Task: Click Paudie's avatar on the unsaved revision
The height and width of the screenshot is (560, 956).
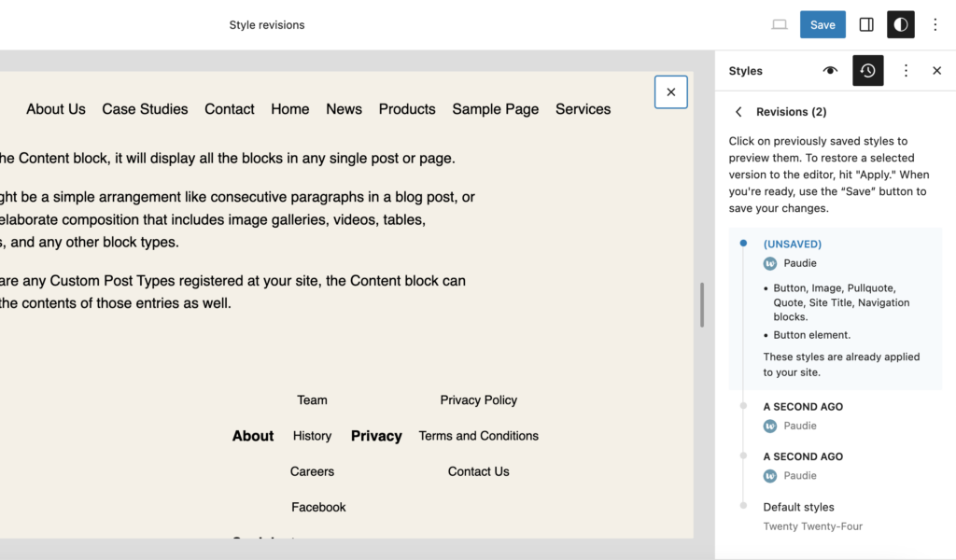Action: point(769,263)
